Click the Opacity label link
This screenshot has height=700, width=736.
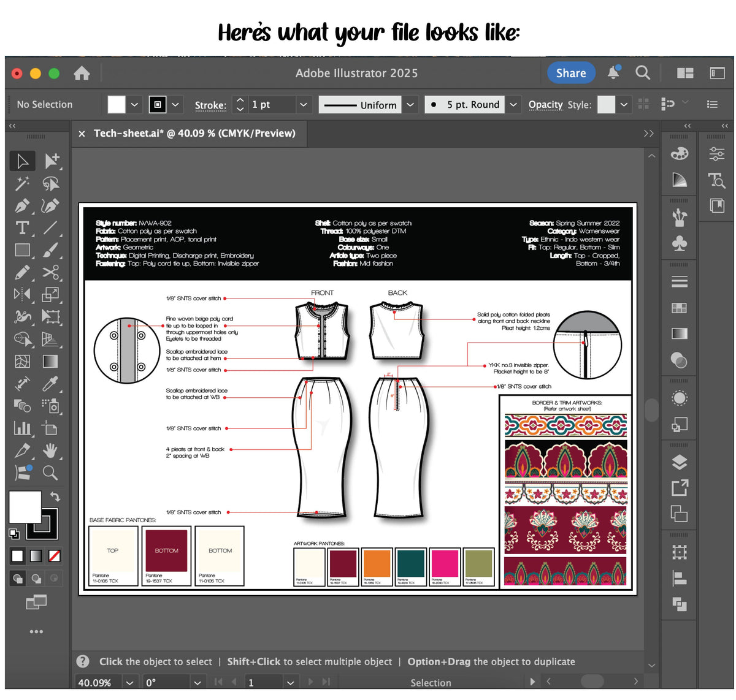[x=545, y=105]
